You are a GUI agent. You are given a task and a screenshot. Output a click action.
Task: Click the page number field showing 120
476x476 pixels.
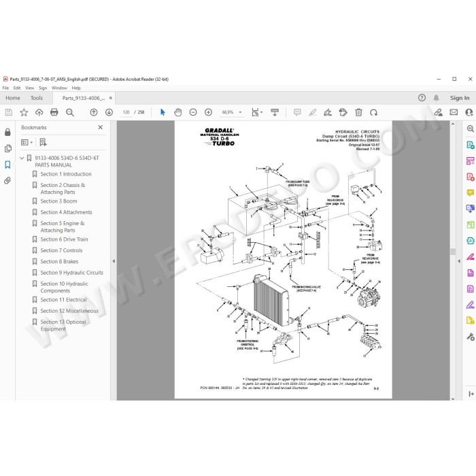tap(126, 112)
